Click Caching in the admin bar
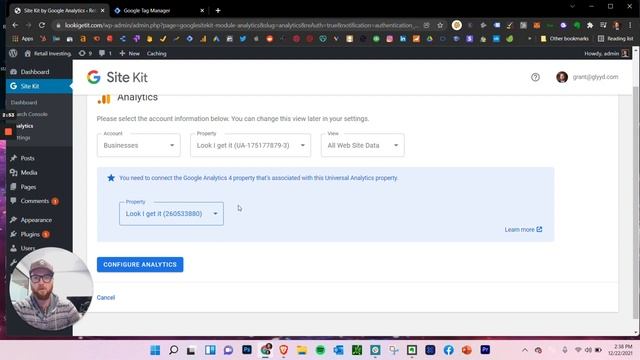640x360 pixels. click(156, 53)
